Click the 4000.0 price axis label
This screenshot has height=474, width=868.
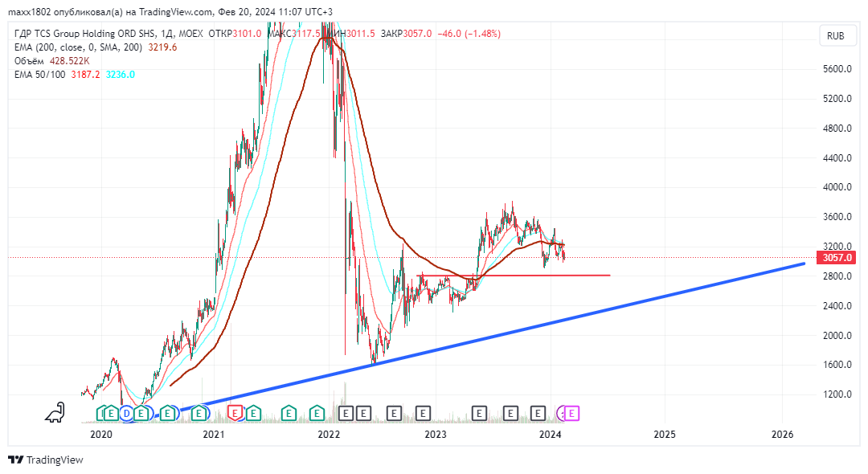coord(837,187)
